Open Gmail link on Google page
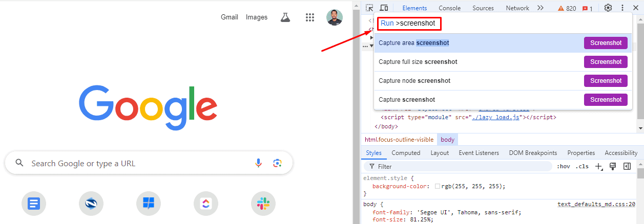Image resolution: width=644 pixels, height=224 pixels. coord(230,17)
